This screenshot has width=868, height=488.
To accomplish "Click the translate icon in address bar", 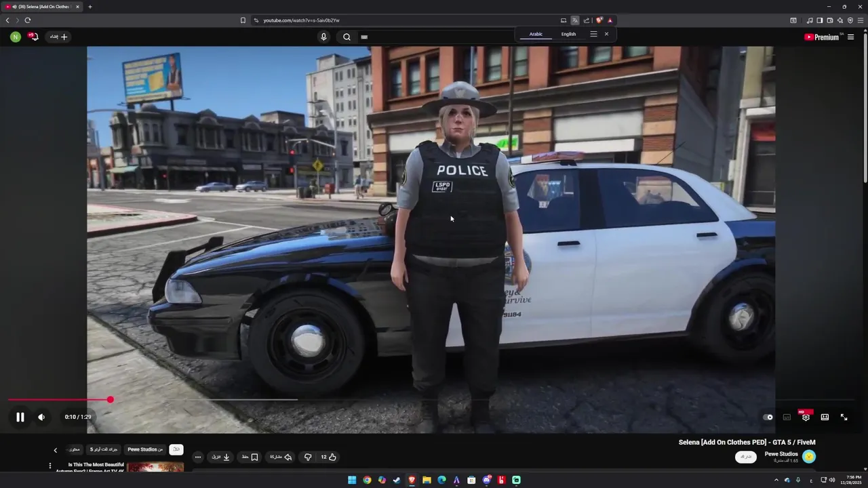I will pos(575,20).
